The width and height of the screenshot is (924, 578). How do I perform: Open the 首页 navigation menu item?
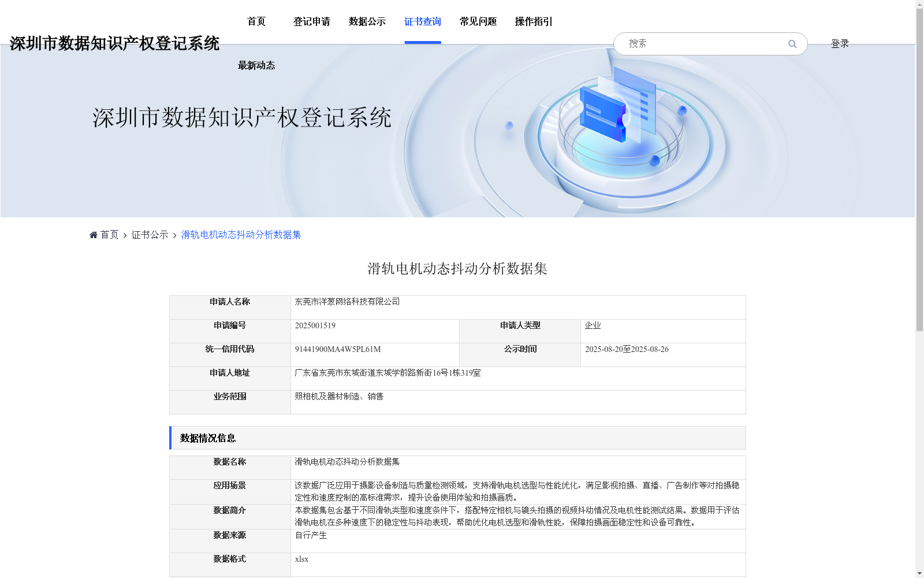(x=256, y=21)
